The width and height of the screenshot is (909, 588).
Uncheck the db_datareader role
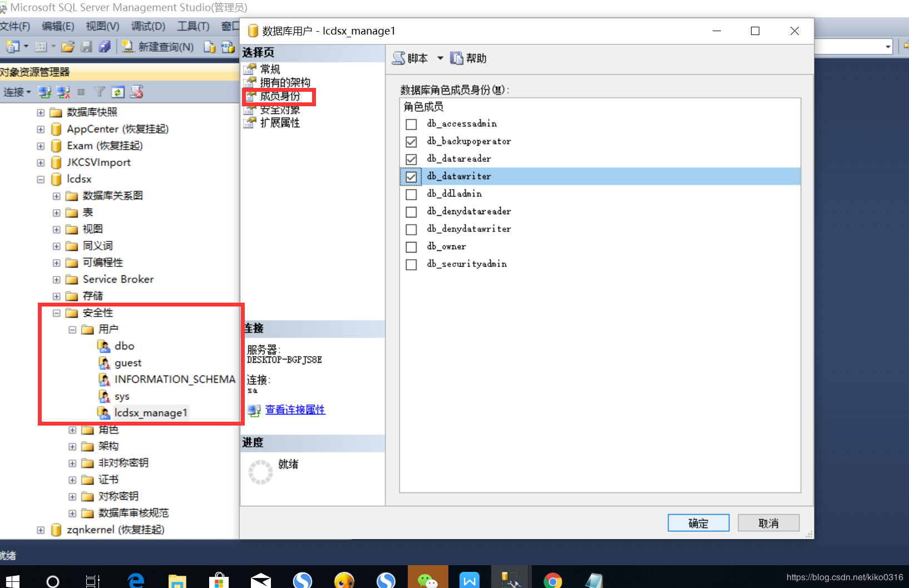[411, 159]
